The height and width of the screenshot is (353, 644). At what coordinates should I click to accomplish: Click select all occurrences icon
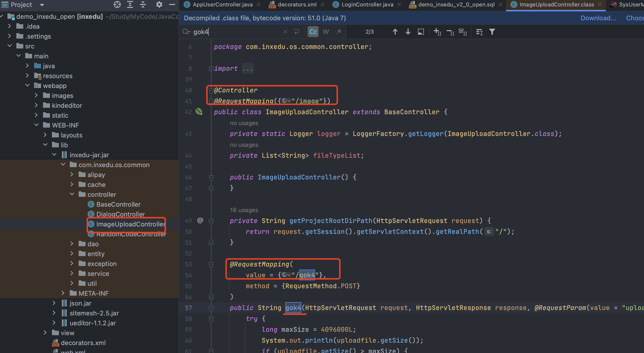[463, 32]
